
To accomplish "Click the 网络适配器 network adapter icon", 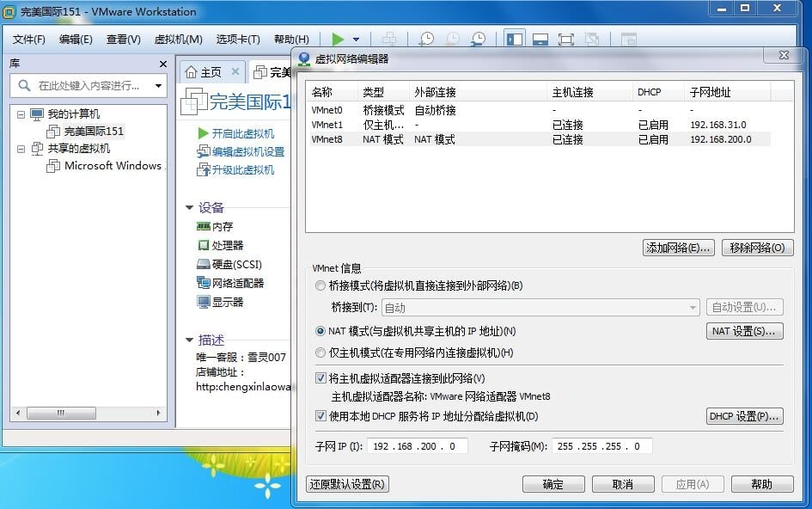I will click(x=203, y=283).
